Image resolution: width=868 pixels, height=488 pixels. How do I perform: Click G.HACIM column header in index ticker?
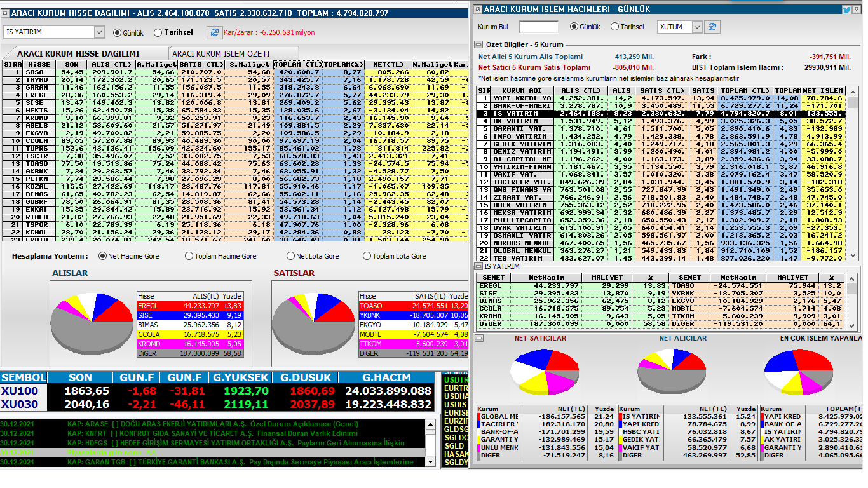[388, 377]
